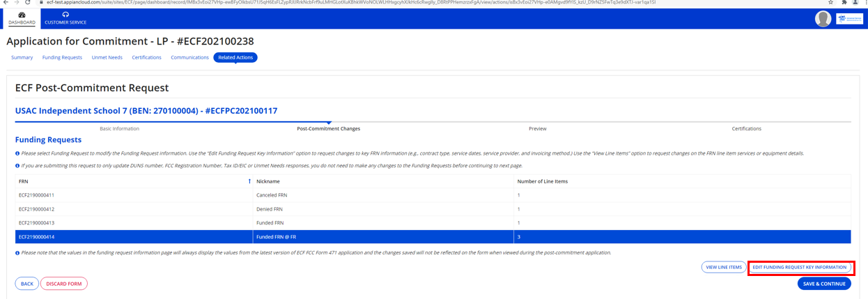The width and height of the screenshot is (868, 299).
Task: Open the browser extensions puzzle icon
Action: 845,3
